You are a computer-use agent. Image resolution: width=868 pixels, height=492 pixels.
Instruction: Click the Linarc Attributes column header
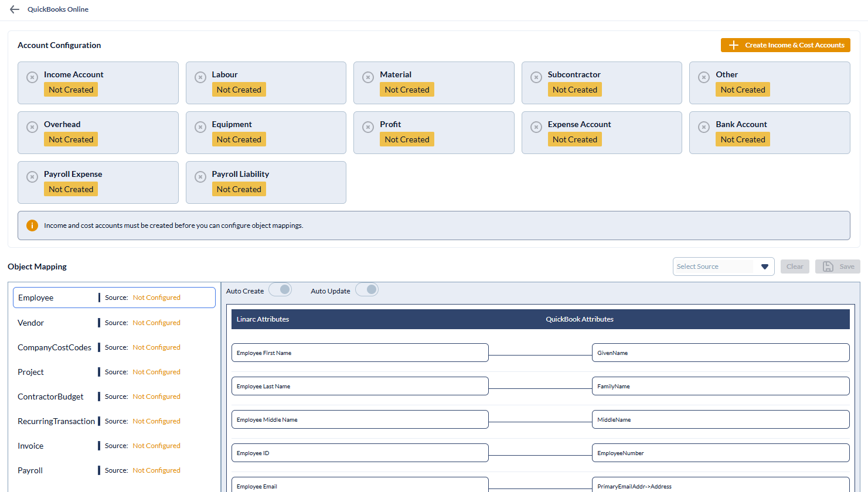pos(263,319)
